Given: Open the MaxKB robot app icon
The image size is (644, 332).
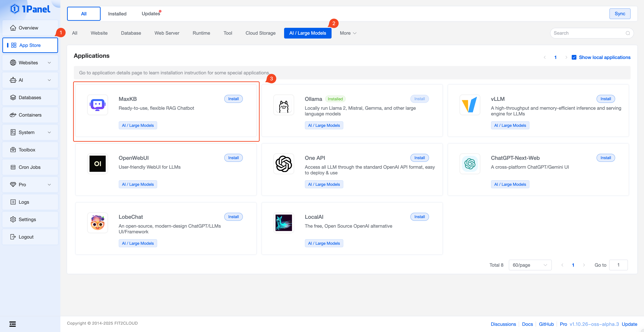Looking at the screenshot, I should click(x=97, y=105).
